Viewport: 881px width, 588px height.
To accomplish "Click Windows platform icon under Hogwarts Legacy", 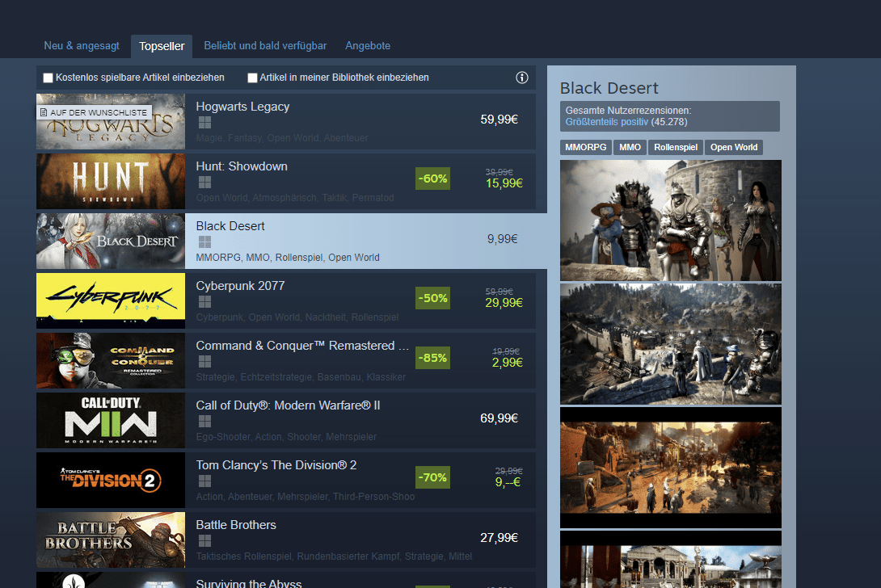I will 204,123.
